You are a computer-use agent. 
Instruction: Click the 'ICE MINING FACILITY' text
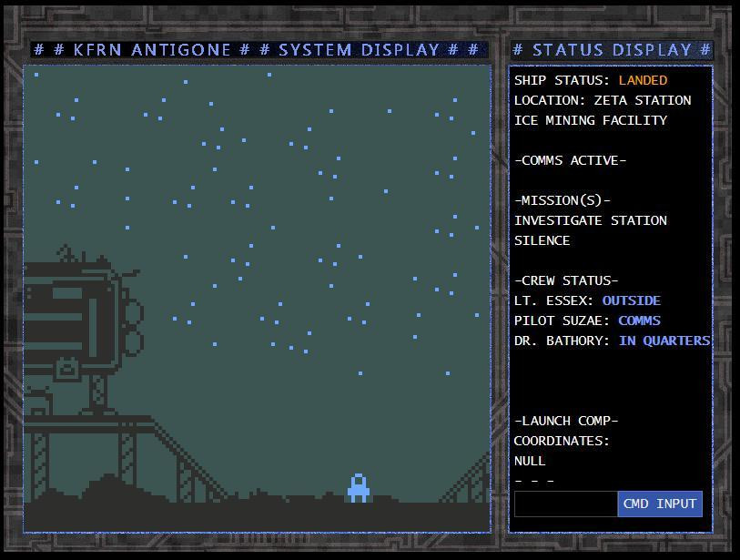click(591, 120)
